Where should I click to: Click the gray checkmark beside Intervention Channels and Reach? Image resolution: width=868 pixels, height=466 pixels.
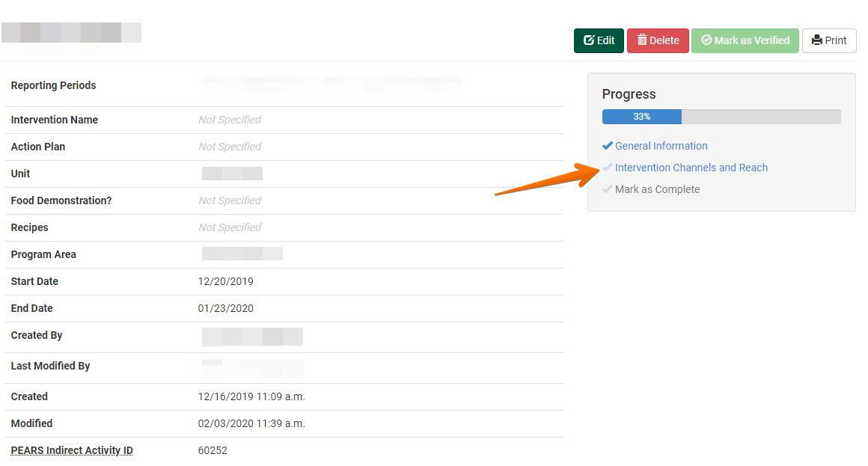point(607,167)
